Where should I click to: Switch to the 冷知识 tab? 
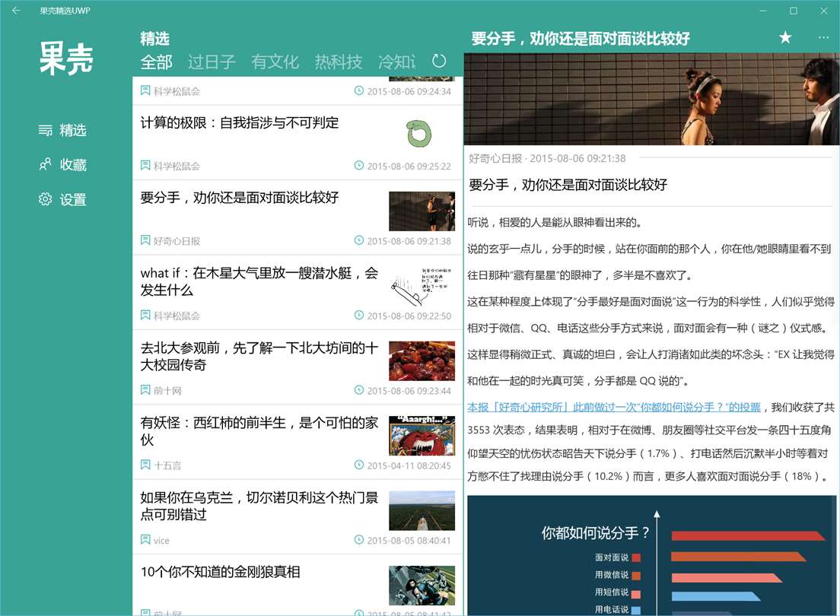coord(396,62)
